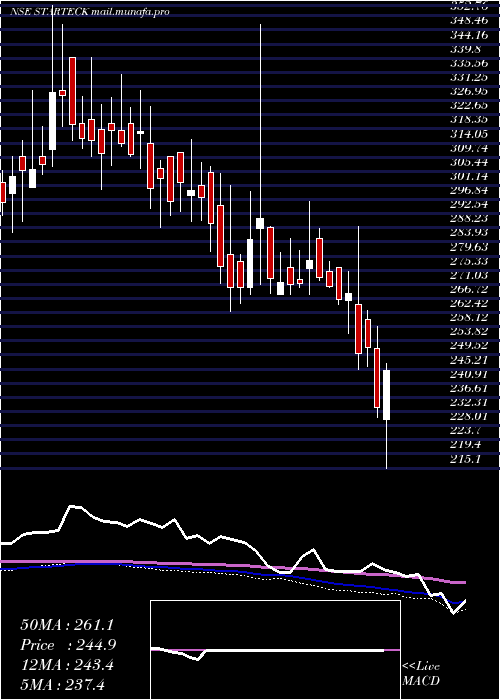This screenshot has width=500, height=700.
Task: Select the 245.21 price level label
Action: [468, 360]
